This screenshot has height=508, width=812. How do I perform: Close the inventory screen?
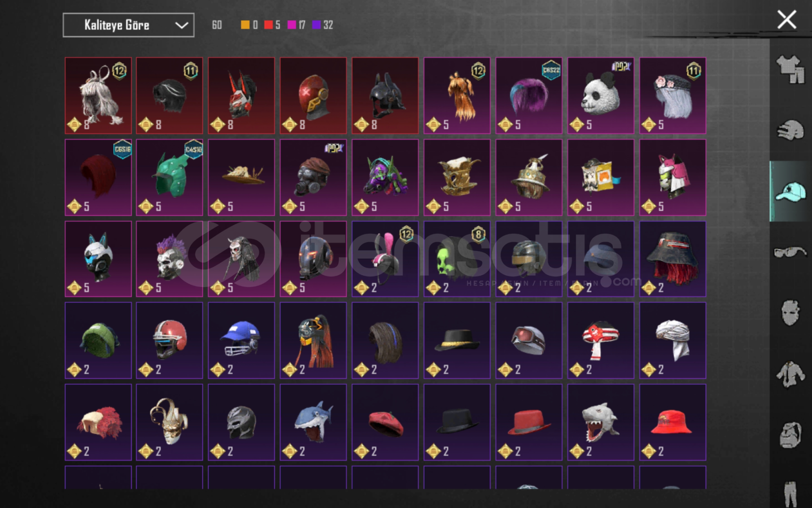pyautogui.click(x=786, y=20)
